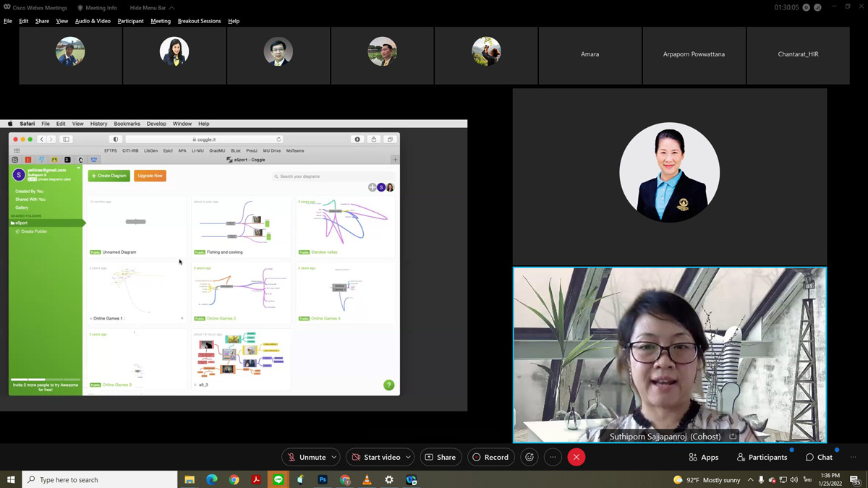The height and width of the screenshot is (488, 868).
Task: Open Photoshop from the Windows taskbar
Action: coord(323,479)
